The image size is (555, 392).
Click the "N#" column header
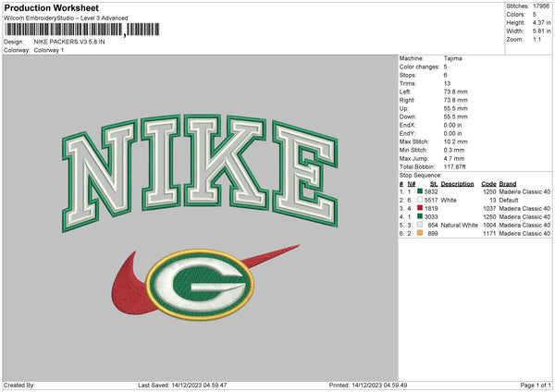pyautogui.click(x=412, y=184)
